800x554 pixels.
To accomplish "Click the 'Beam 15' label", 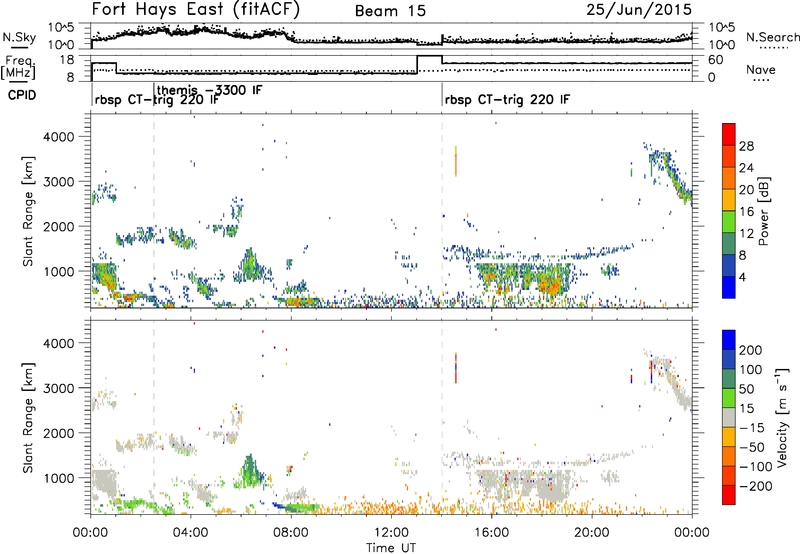I will (x=390, y=11).
